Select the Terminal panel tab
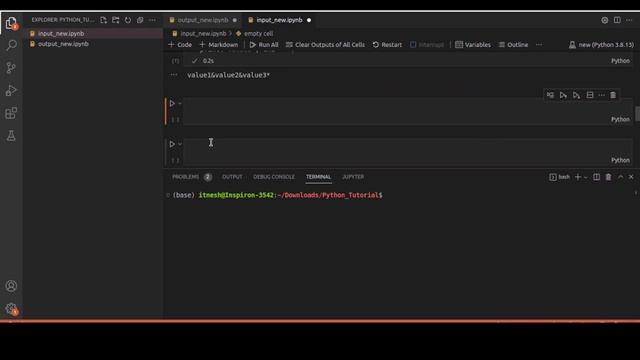The height and width of the screenshot is (360, 640). pyautogui.click(x=318, y=177)
